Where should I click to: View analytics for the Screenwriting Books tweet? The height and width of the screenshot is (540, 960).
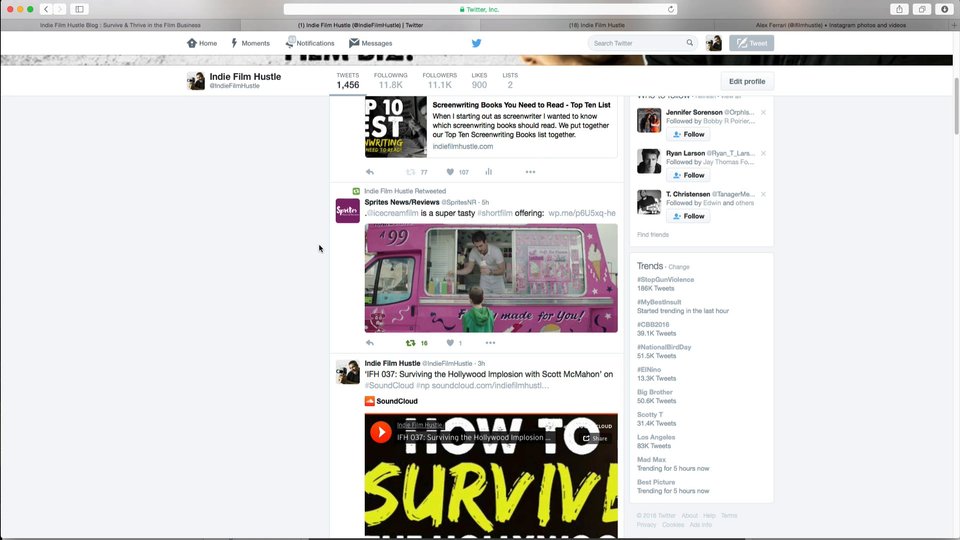pos(489,172)
